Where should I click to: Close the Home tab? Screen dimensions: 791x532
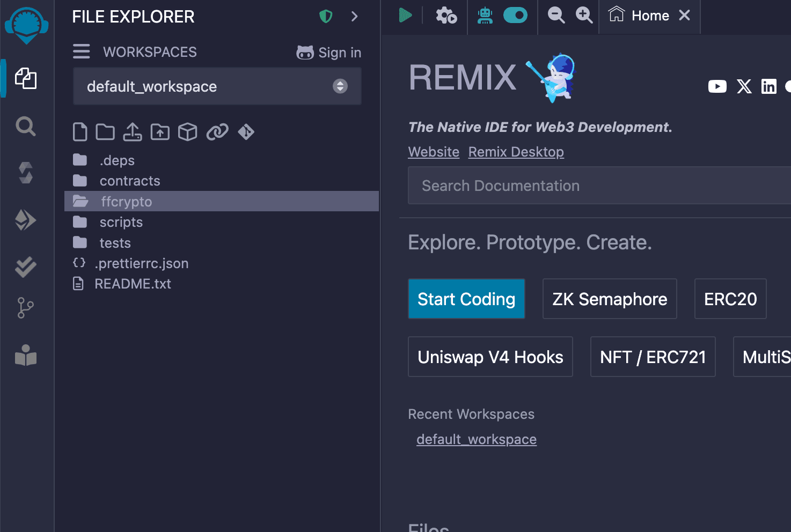(x=684, y=15)
